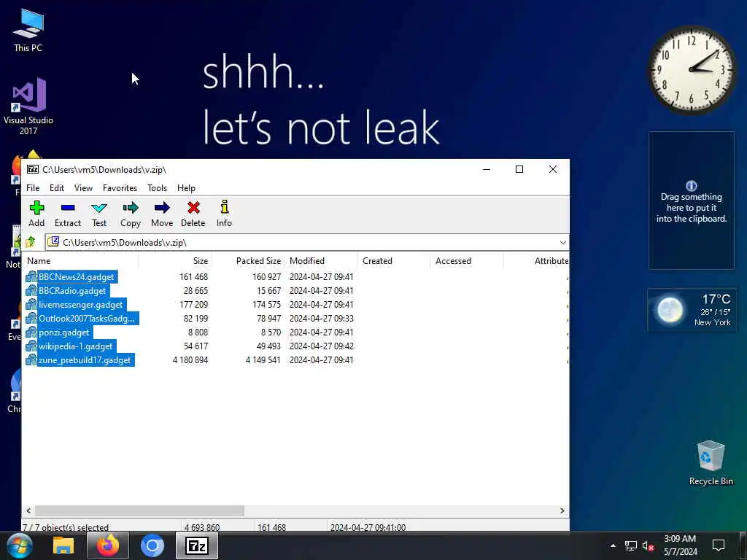Click packed size value 15 667
This screenshot has height=560, width=747.
(x=268, y=290)
